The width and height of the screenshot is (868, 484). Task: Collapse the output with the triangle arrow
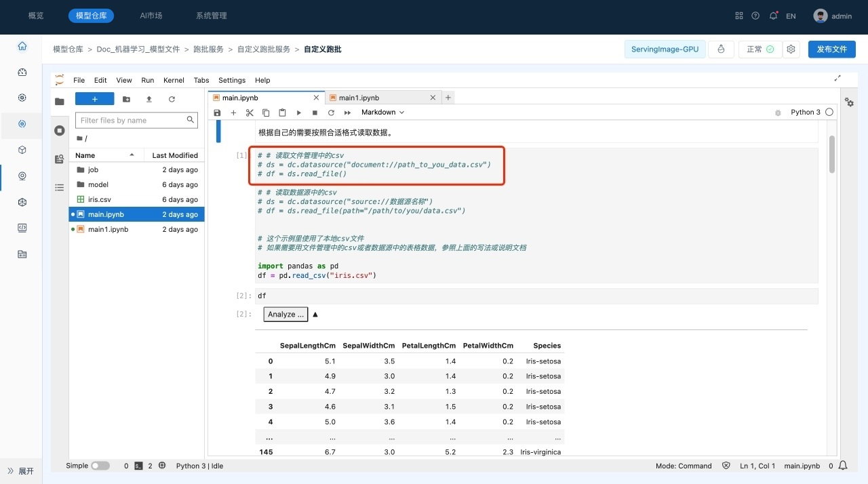point(315,315)
